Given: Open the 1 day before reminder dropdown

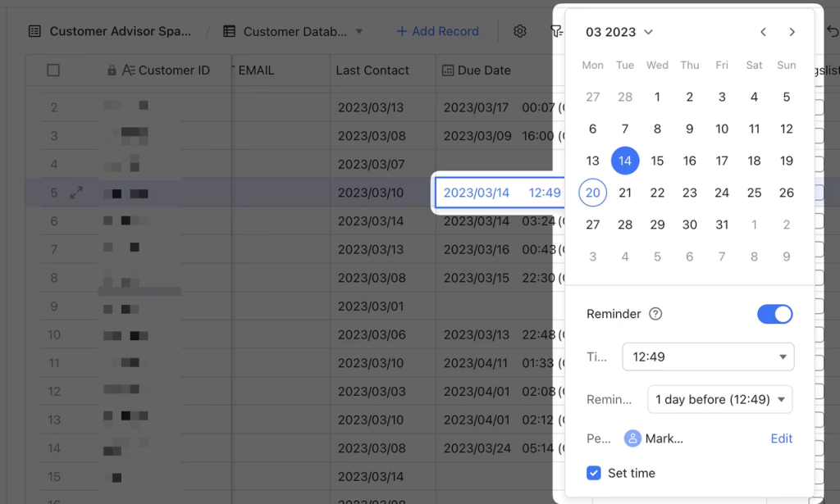Looking at the screenshot, I should click(x=720, y=400).
